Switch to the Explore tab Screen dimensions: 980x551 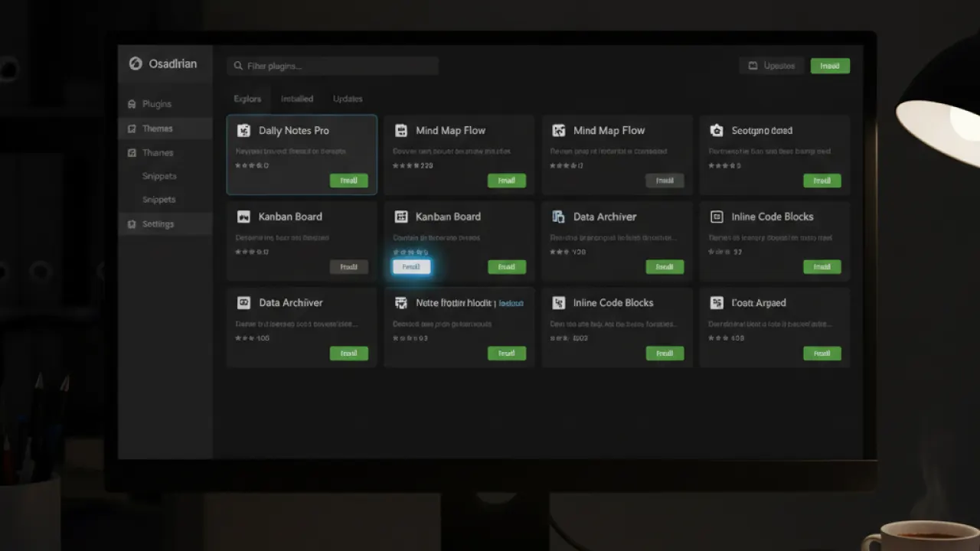(247, 99)
